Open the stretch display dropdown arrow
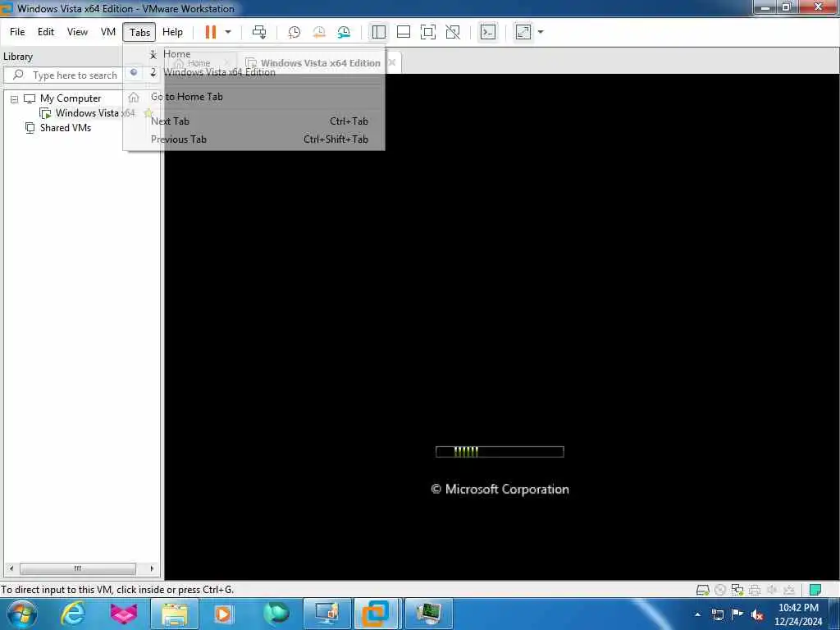Viewport: 840px width, 630px height. [541, 32]
